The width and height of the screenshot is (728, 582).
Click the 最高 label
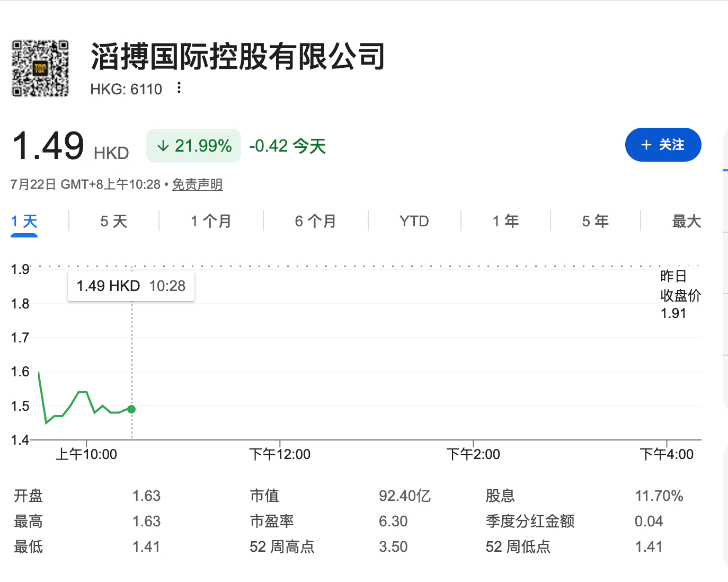point(28,521)
